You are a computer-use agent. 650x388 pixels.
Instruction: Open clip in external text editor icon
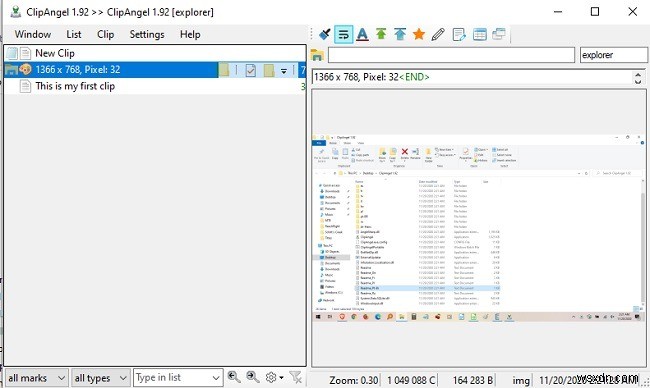point(459,34)
